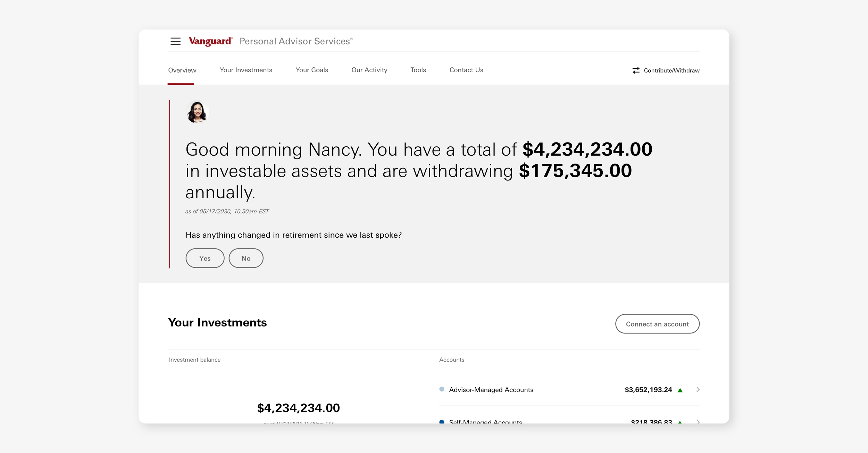Image resolution: width=868 pixels, height=453 pixels.
Task: Open the Your Investments tab
Action: (246, 70)
